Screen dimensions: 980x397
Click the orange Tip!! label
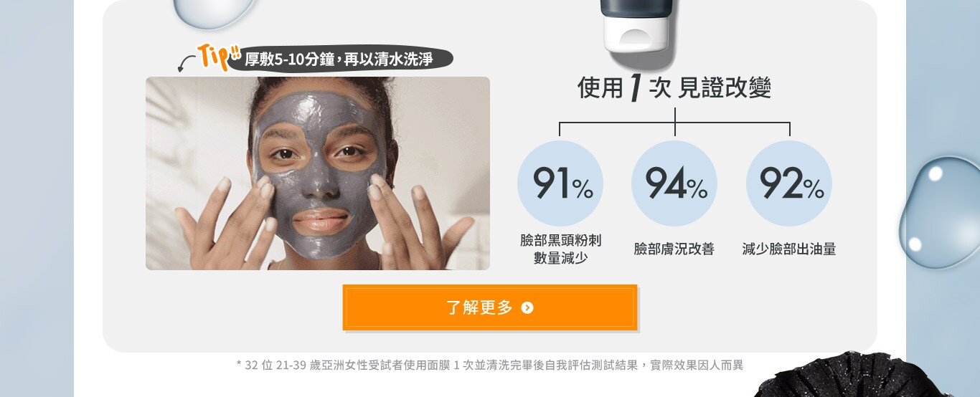tap(220, 56)
